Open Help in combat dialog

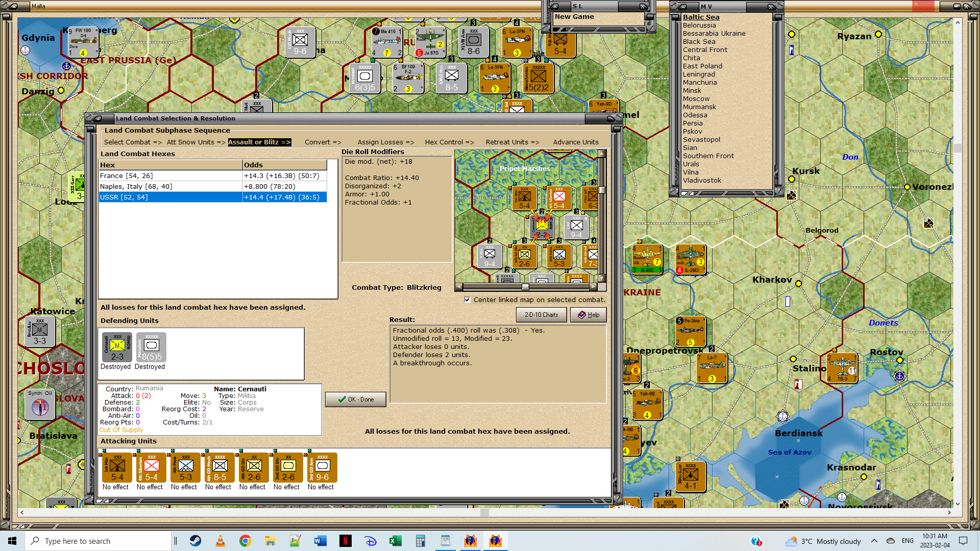pos(589,315)
